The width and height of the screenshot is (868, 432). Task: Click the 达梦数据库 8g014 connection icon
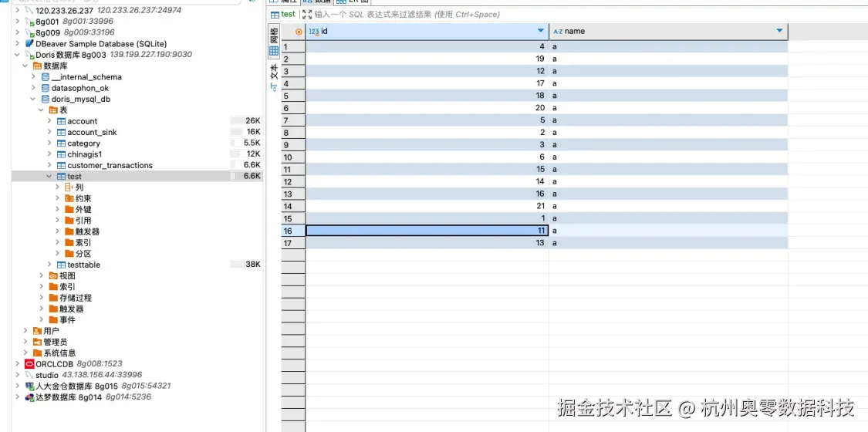[x=29, y=397]
